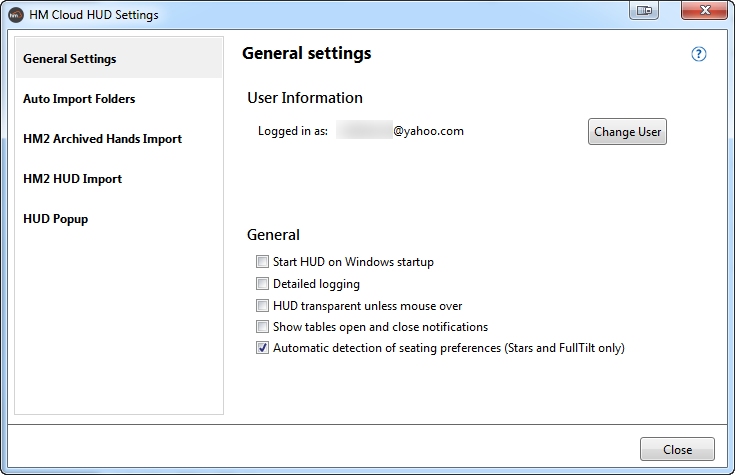The height and width of the screenshot is (475, 735).
Task: Enable Show tables open and close notifications
Action: tap(263, 327)
